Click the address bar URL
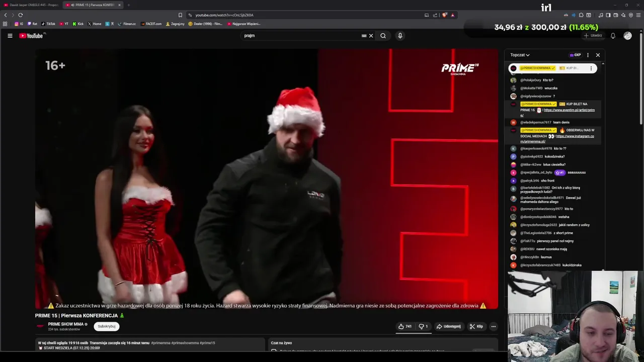This screenshot has height=362, width=644. coord(224,15)
